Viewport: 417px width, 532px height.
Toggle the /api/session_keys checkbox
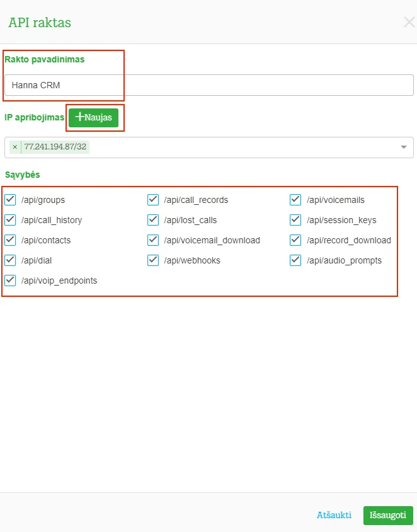point(295,220)
